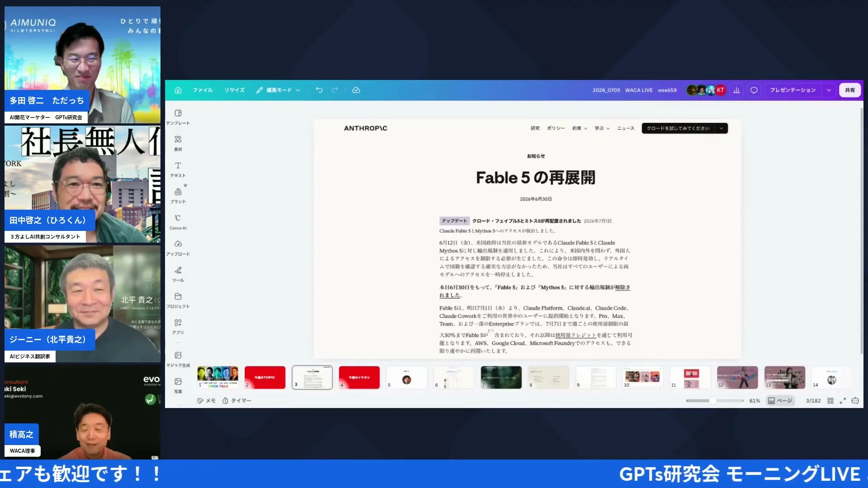
Task: Click the 61% zoom value
Action: pyautogui.click(x=755, y=401)
